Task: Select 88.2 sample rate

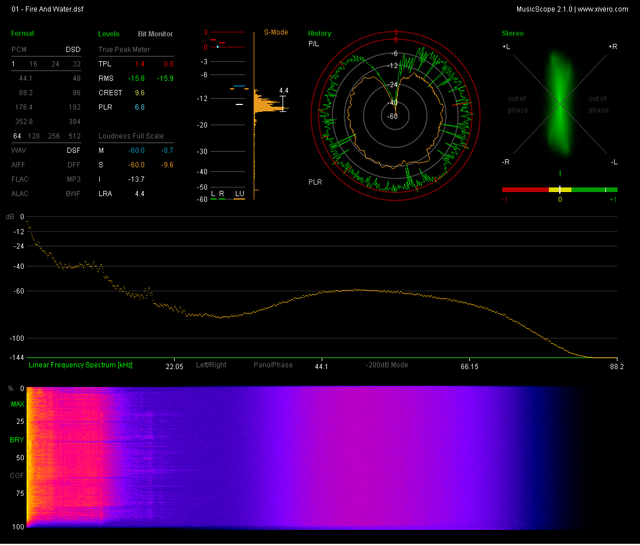Action: [x=25, y=93]
